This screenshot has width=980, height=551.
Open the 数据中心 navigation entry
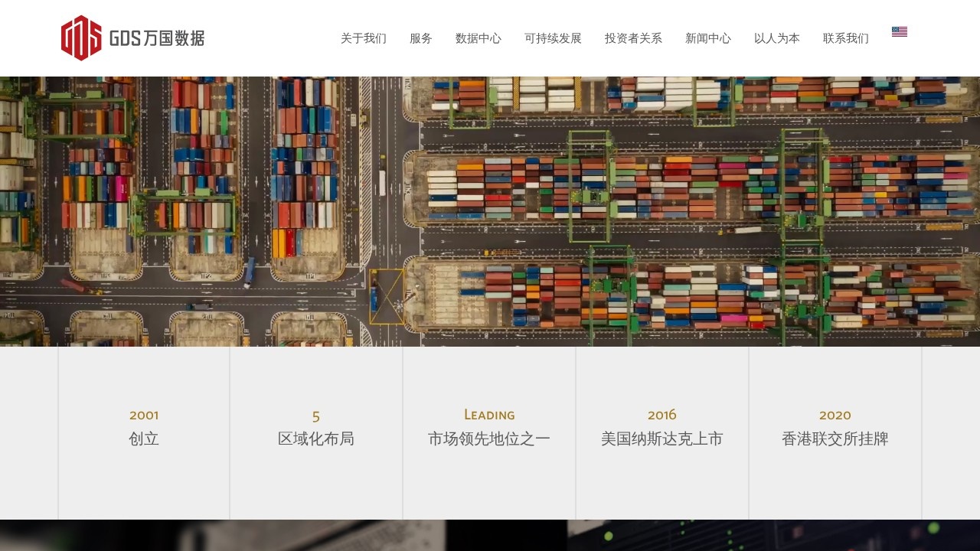(x=477, y=38)
